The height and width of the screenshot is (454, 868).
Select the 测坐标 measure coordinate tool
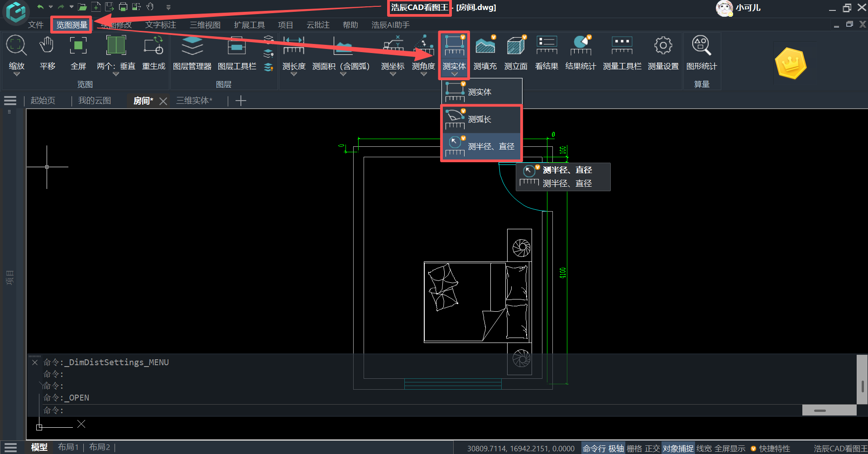pos(393,52)
